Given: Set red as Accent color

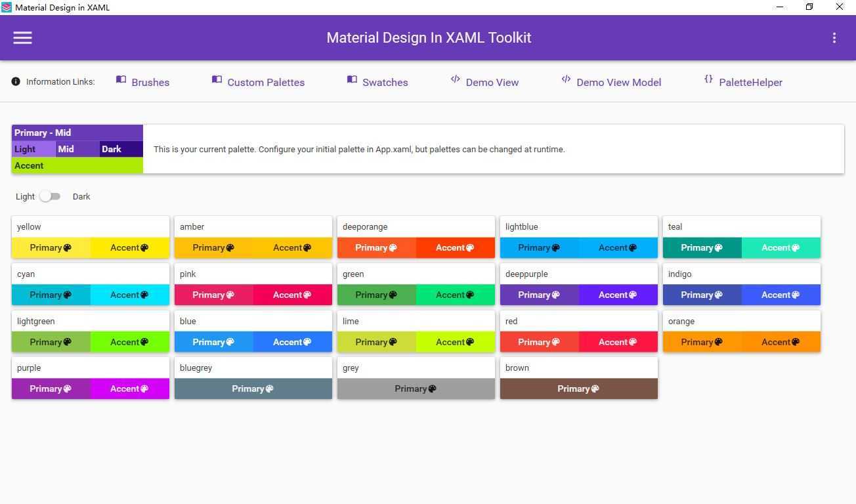Looking at the screenshot, I should click(618, 342).
